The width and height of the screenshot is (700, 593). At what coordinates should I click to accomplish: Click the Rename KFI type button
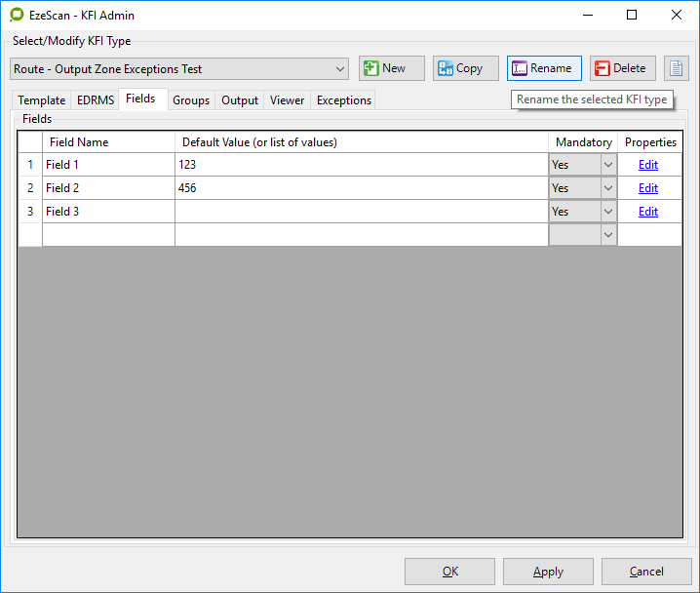pyautogui.click(x=544, y=68)
